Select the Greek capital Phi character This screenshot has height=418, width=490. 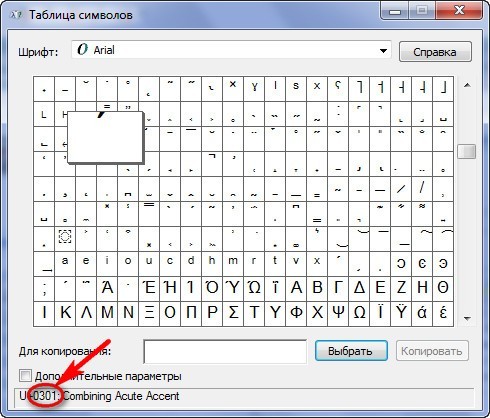[296, 314]
